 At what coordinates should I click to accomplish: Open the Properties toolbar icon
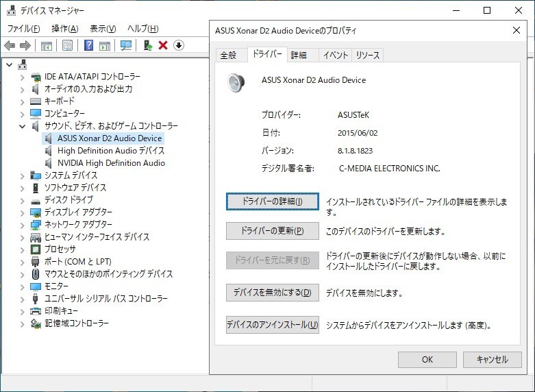pyautogui.click(x=68, y=45)
